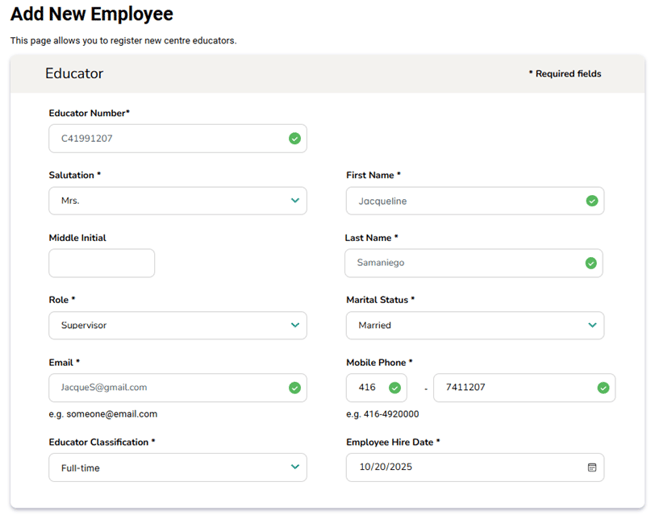Click checkmark icon in 7411207 phone box
The image size is (651, 515).
[x=603, y=388]
